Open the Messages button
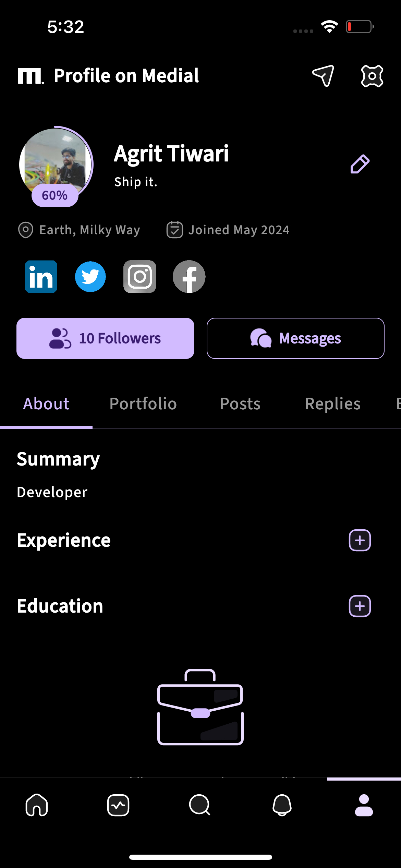The width and height of the screenshot is (401, 868). 295,338
